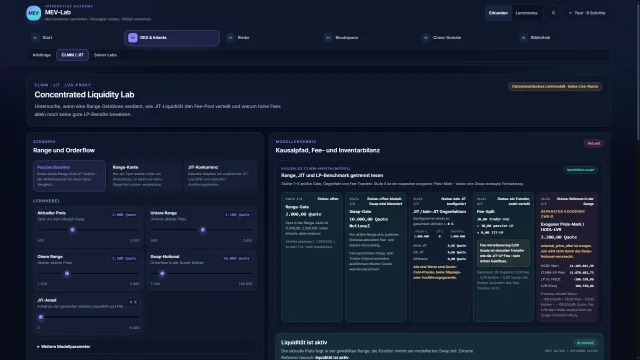Click the Untere Range value box

pyautogui.click(x=238, y=215)
